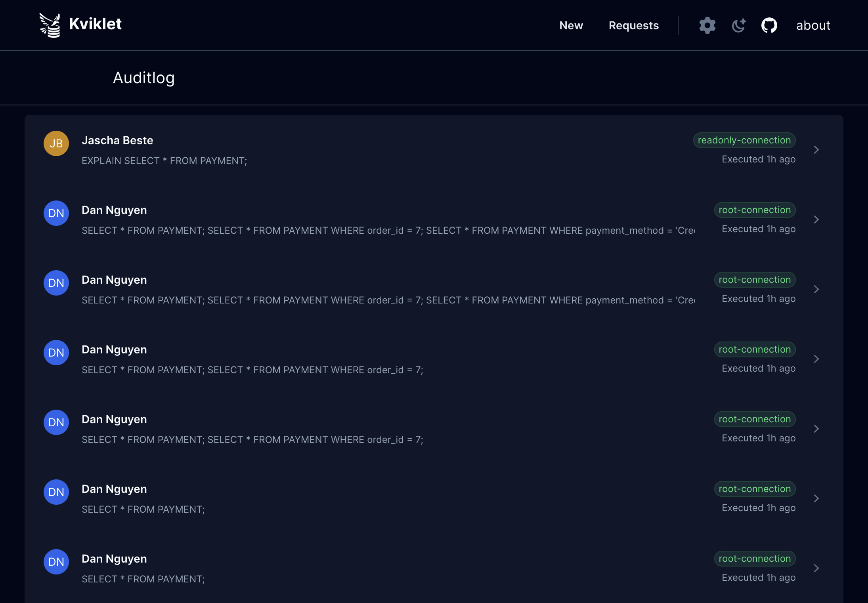Open the settings gear icon

(707, 25)
